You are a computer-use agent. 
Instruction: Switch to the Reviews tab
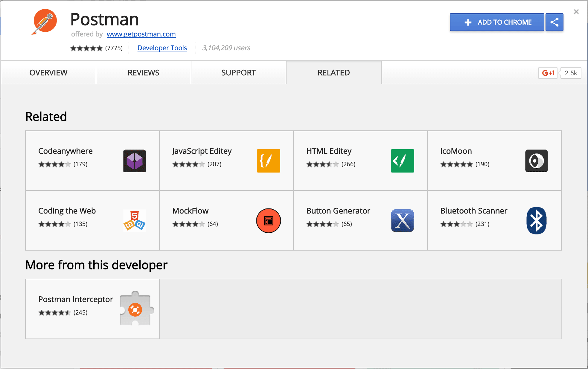pos(144,73)
